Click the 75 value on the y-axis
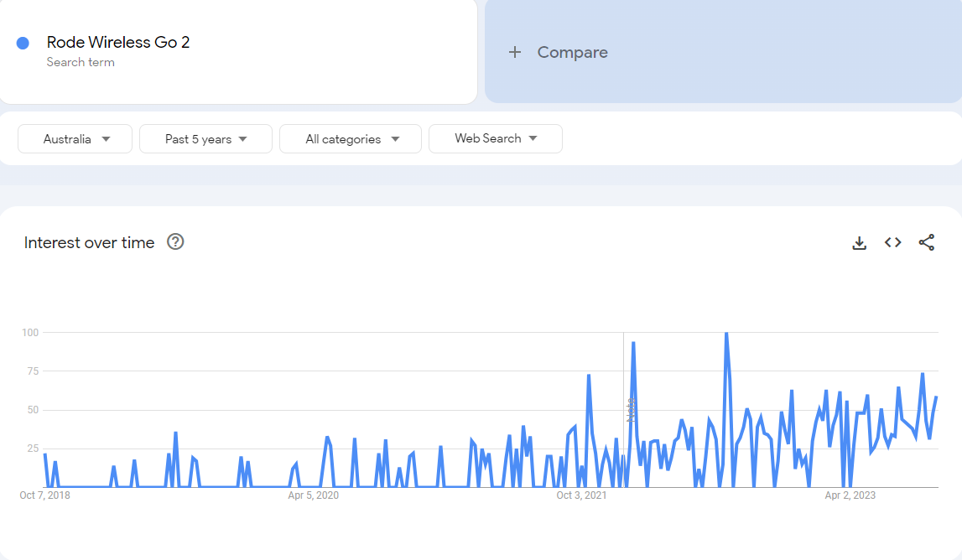 (x=34, y=371)
